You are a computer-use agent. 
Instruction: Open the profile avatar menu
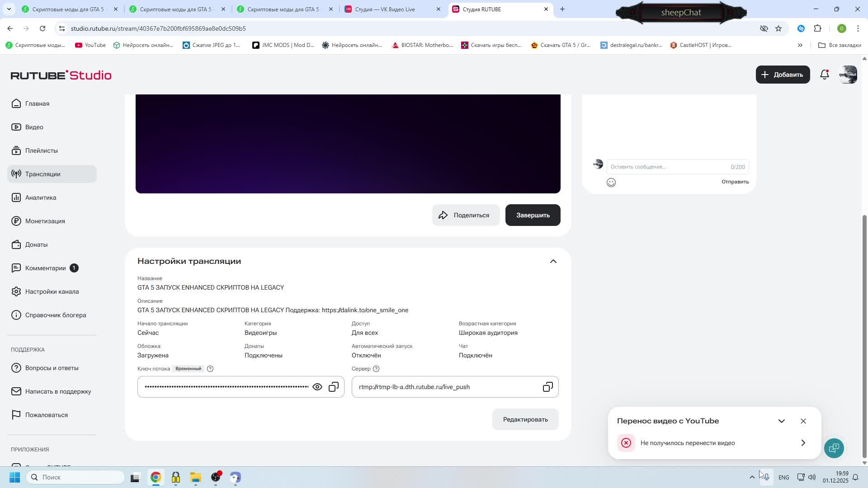pyautogui.click(x=848, y=75)
